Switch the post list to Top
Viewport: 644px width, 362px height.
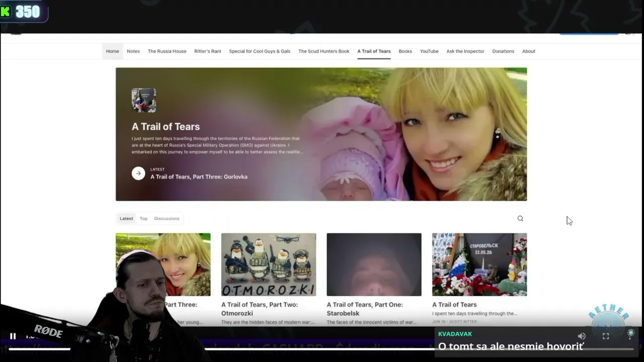pos(143,219)
